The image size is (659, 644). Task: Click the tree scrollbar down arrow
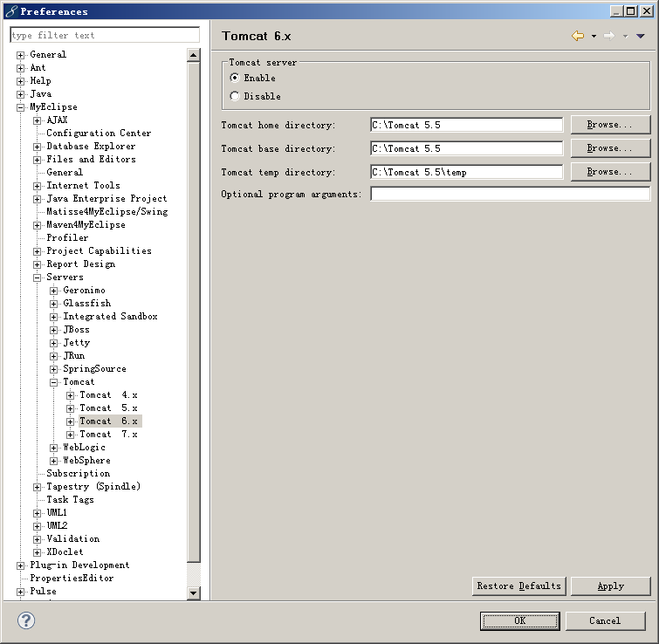193,593
